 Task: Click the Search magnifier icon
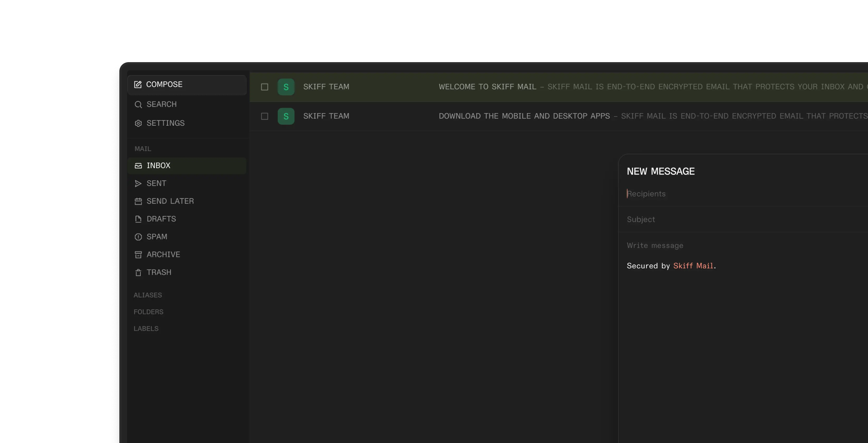138,104
